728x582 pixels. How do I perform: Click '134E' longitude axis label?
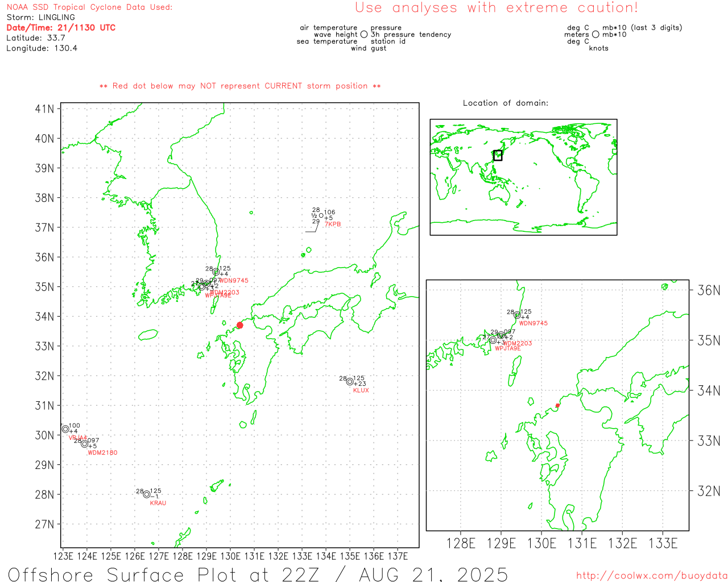point(326,556)
